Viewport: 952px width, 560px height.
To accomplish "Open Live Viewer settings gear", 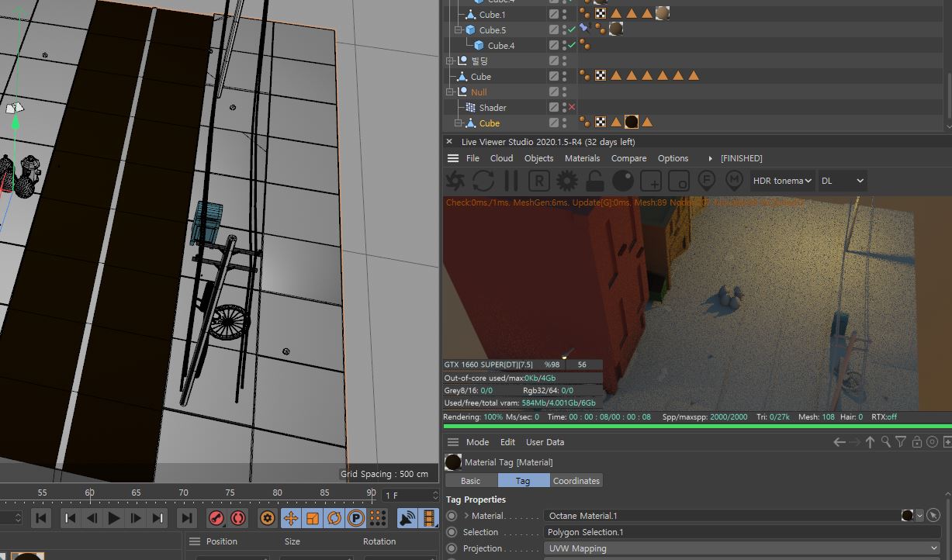I will (x=567, y=181).
